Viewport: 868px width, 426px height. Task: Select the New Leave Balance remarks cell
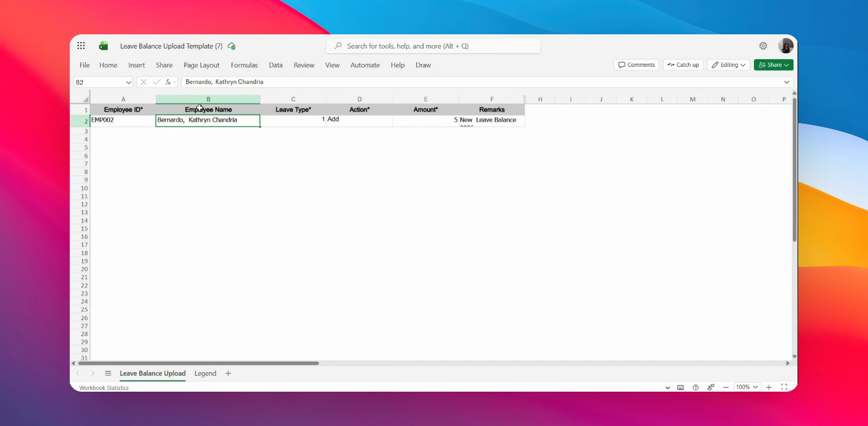click(x=492, y=121)
